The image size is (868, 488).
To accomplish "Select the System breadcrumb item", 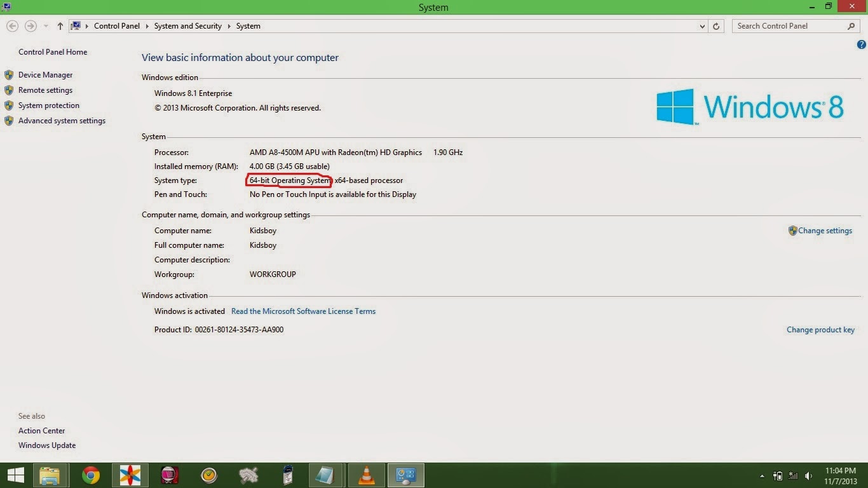I will click(x=248, y=26).
